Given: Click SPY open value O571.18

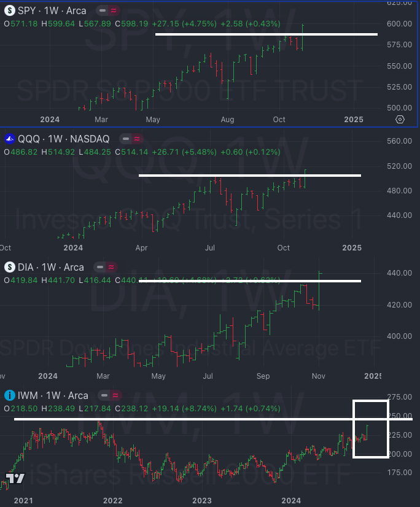Looking at the screenshot, I should (x=21, y=24).
